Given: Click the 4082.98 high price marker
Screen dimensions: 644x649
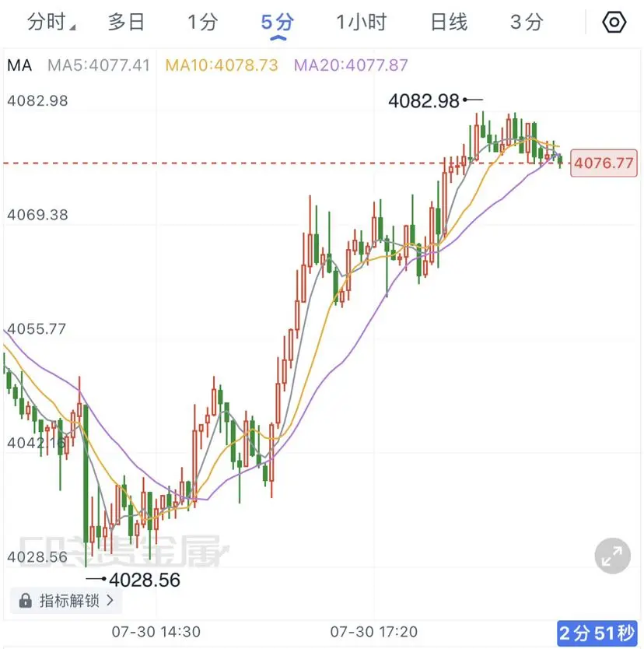Looking at the screenshot, I should coord(424,100).
